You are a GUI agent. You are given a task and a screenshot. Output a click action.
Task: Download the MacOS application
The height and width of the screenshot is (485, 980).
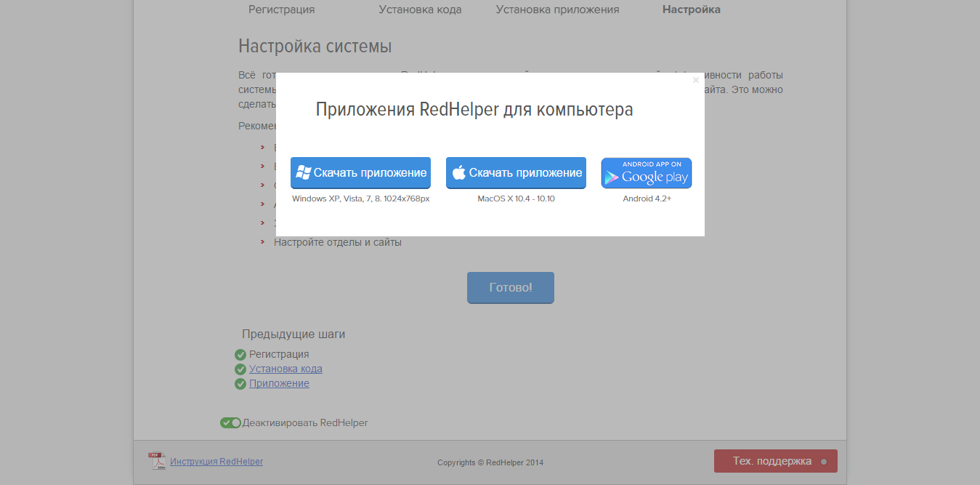(516, 173)
